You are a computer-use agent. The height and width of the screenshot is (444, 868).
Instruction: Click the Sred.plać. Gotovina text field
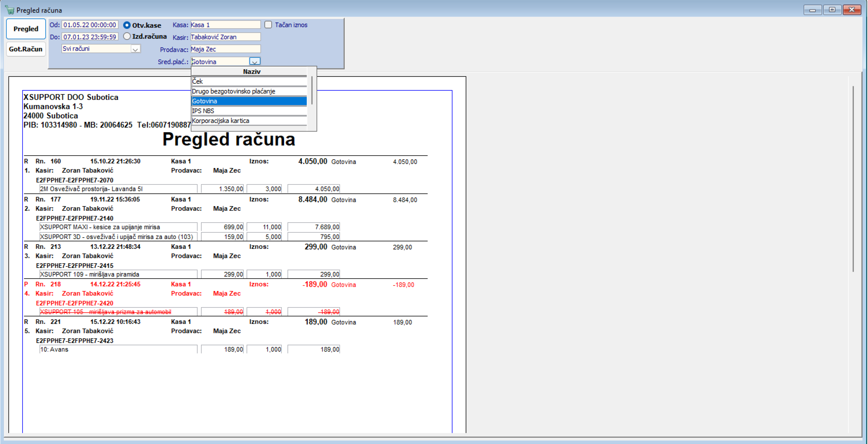[220, 61]
